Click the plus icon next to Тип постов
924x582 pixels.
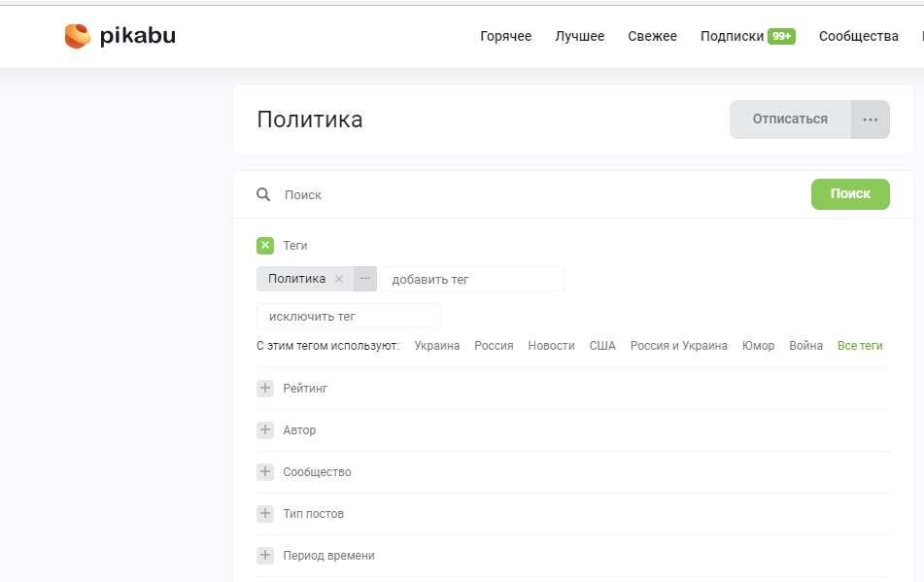[x=265, y=514]
